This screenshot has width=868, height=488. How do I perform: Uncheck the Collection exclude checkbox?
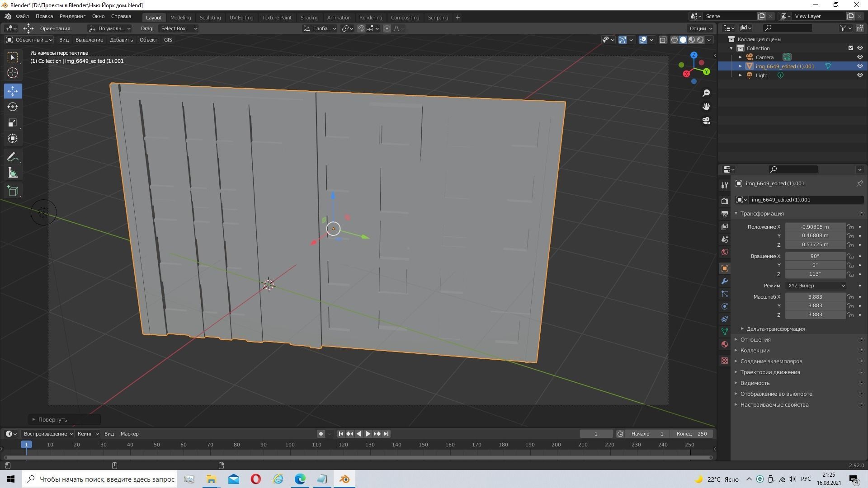coord(850,48)
